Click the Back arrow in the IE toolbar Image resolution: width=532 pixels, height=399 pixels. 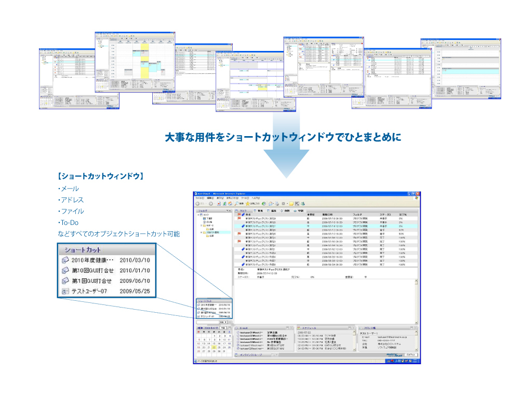click(x=197, y=204)
